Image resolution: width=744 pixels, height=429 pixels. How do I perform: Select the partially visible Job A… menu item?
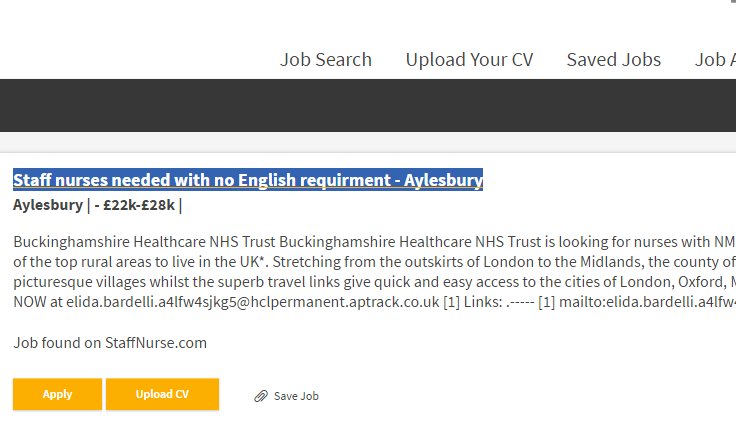click(715, 60)
